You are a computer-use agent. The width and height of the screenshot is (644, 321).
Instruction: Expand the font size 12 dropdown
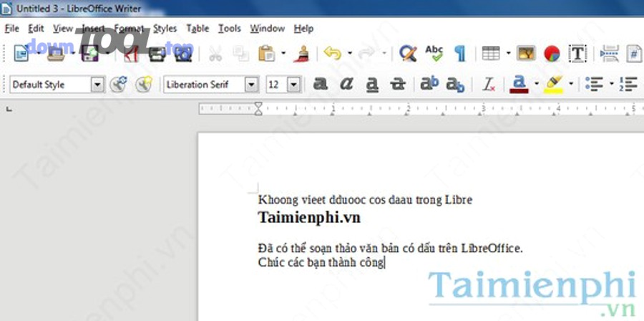click(293, 85)
